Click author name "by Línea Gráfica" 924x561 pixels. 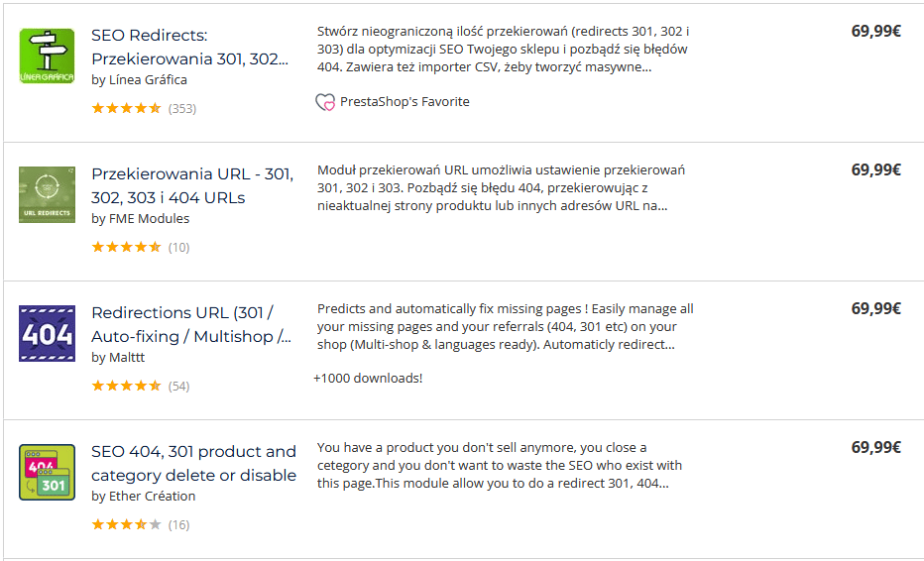click(139, 80)
